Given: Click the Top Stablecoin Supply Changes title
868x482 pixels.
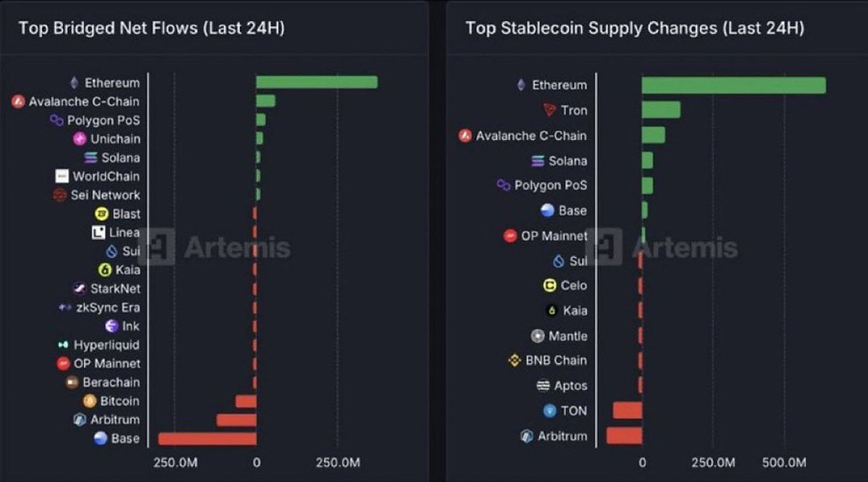Looking at the screenshot, I should click(x=634, y=28).
